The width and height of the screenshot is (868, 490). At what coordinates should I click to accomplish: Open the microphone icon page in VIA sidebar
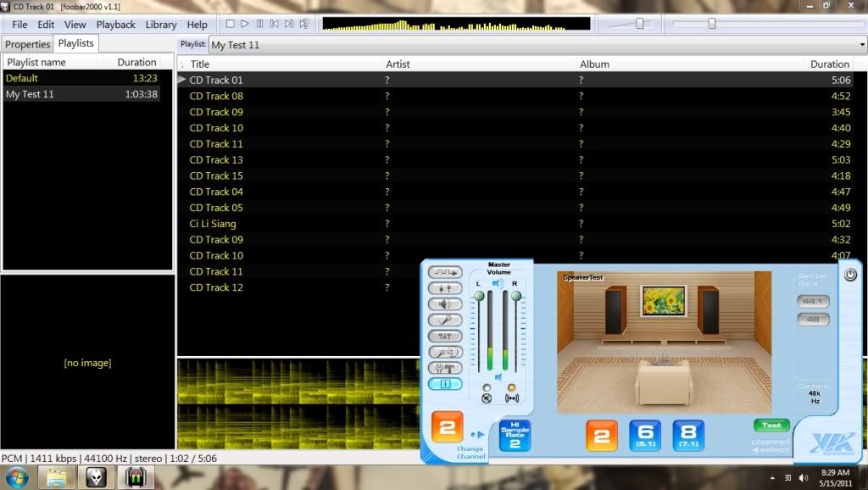pos(445,320)
